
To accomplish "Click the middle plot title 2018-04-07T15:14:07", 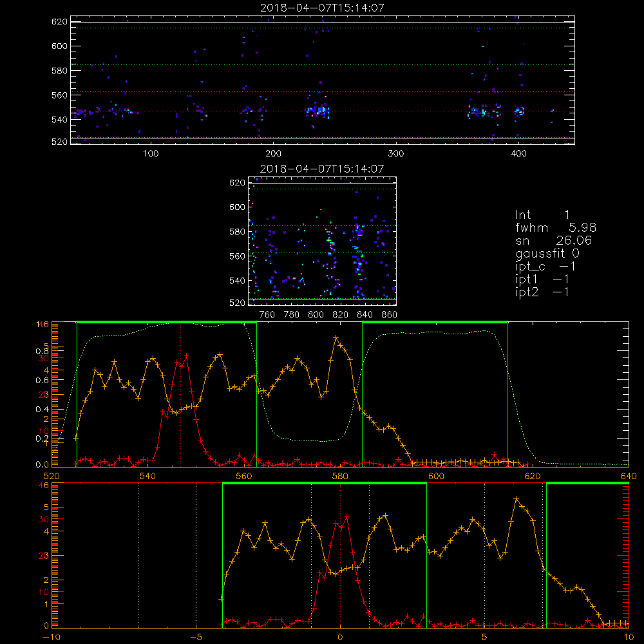I will (x=322, y=169).
